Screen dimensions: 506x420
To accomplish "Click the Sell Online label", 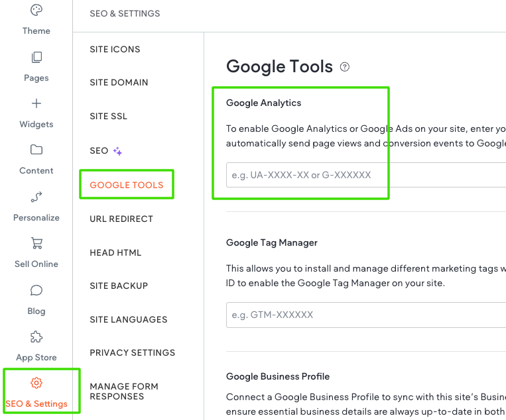I will (x=36, y=264).
